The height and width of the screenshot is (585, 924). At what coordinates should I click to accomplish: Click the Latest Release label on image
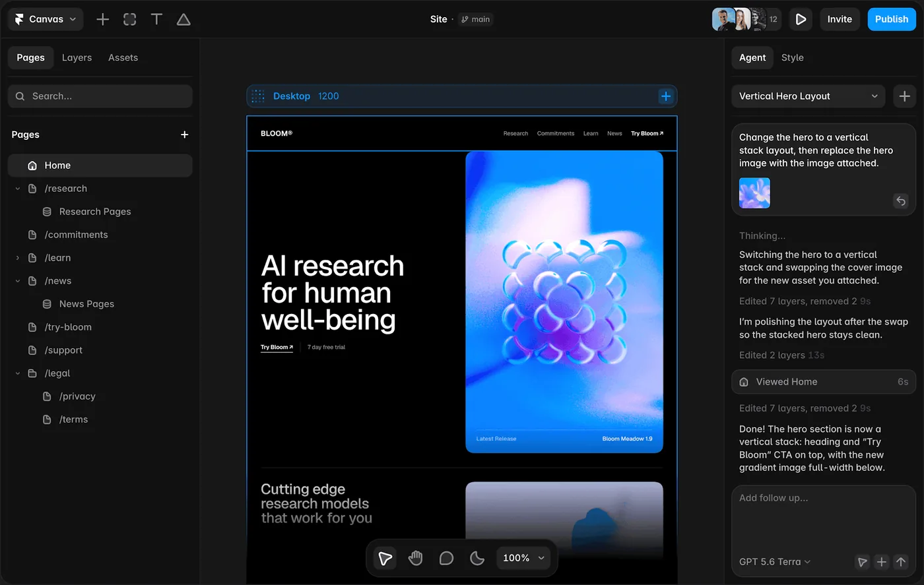[496, 439]
